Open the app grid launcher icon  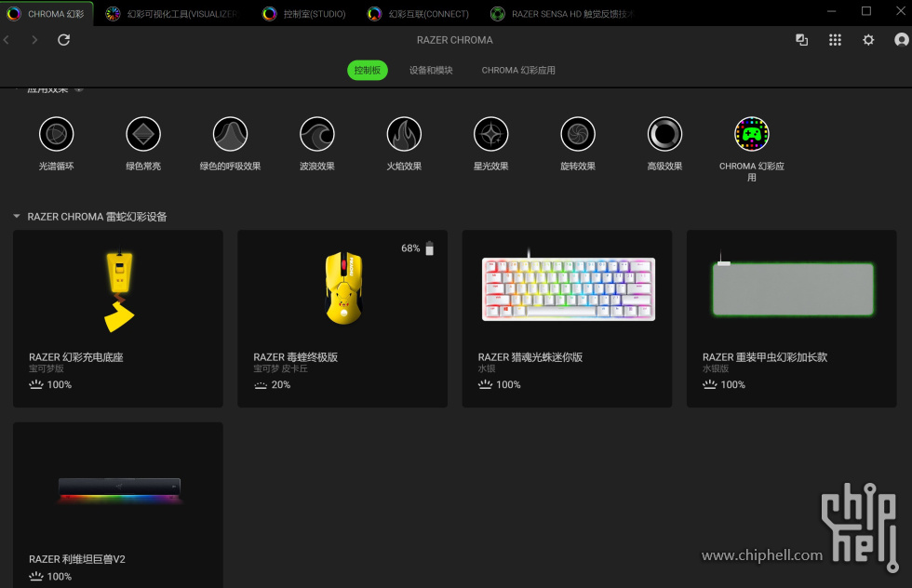tap(835, 40)
